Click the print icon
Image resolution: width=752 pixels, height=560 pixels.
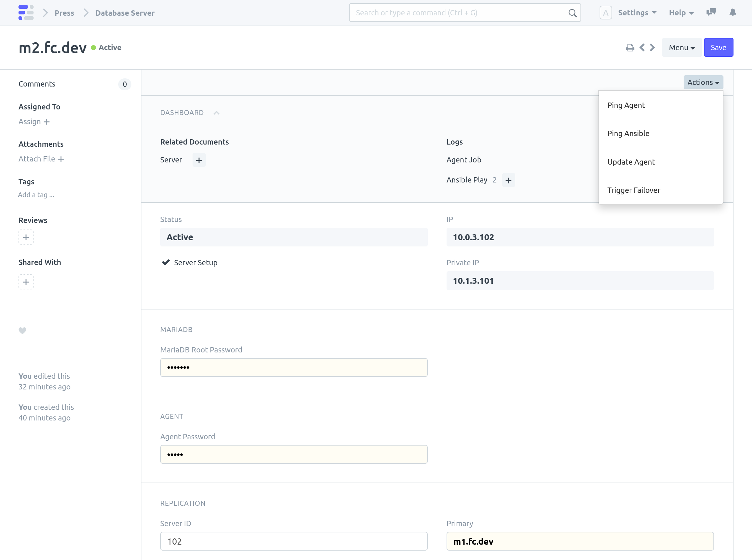coord(630,47)
